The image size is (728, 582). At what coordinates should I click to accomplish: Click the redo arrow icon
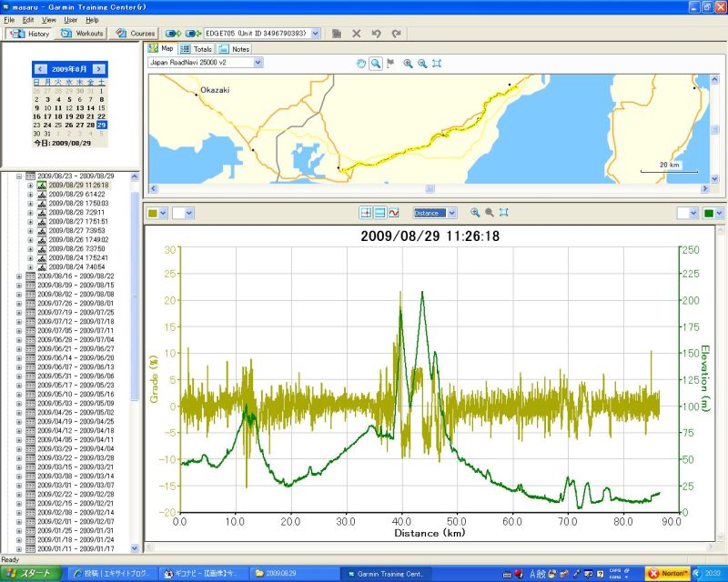pyautogui.click(x=396, y=34)
